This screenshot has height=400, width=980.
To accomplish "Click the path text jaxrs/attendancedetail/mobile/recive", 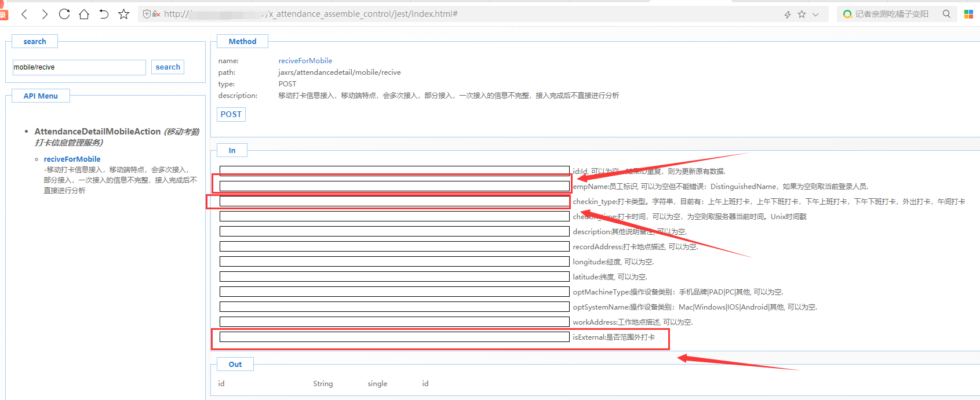I will pyautogui.click(x=340, y=72).
